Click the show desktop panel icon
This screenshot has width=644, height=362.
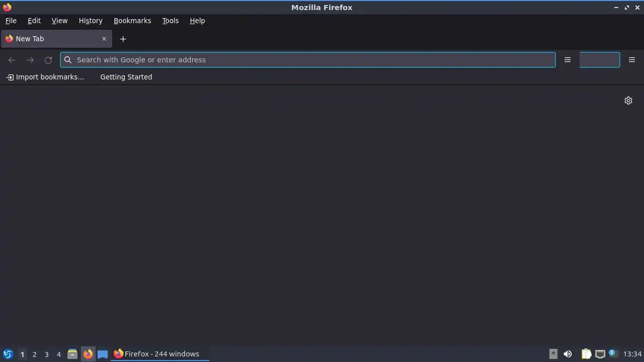point(103,354)
